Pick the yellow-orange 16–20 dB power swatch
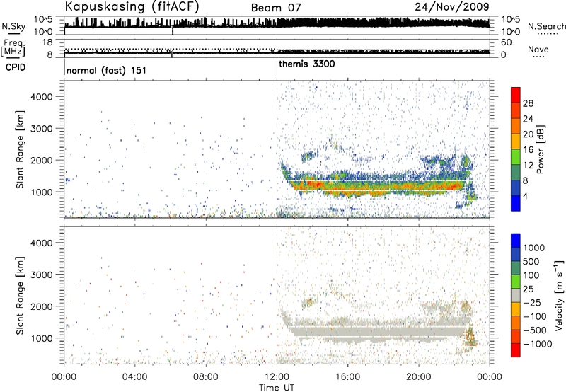The width and height of the screenshot is (566, 392). pos(516,142)
